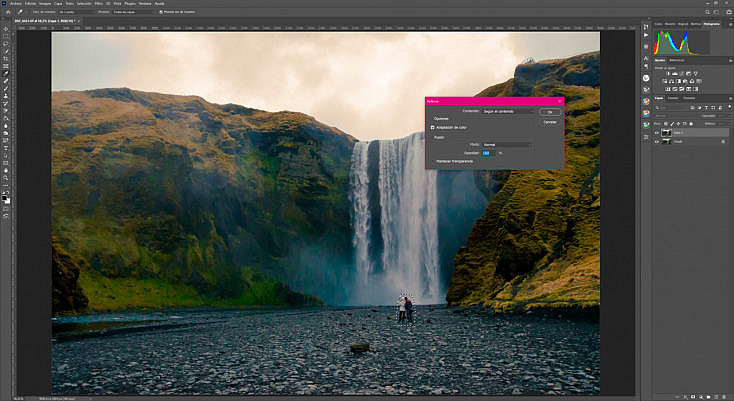Viewport: 734px width, 401px height.
Task: Open the Ventana menu
Action: [x=145, y=3]
